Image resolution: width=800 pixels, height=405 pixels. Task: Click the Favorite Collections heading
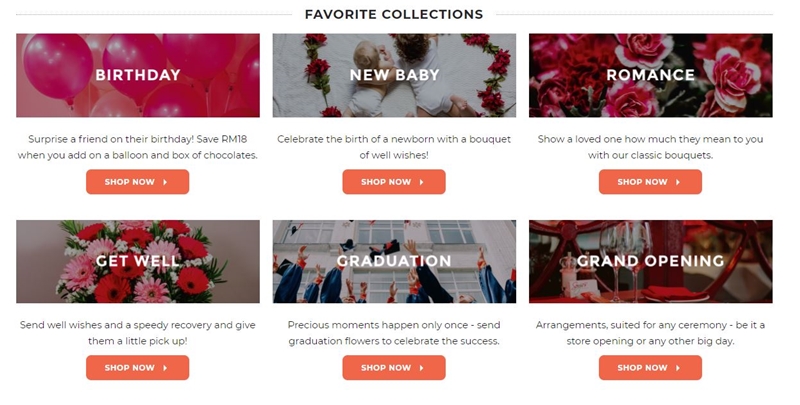click(394, 14)
